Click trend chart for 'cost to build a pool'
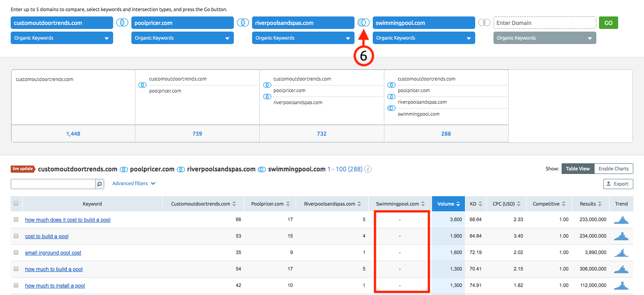 click(x=621, y=236)
